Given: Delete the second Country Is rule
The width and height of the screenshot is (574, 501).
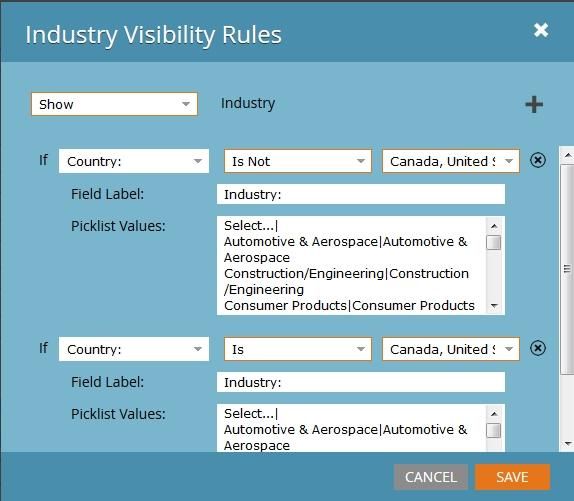Looking at the screenshot, I should point(538,348).
